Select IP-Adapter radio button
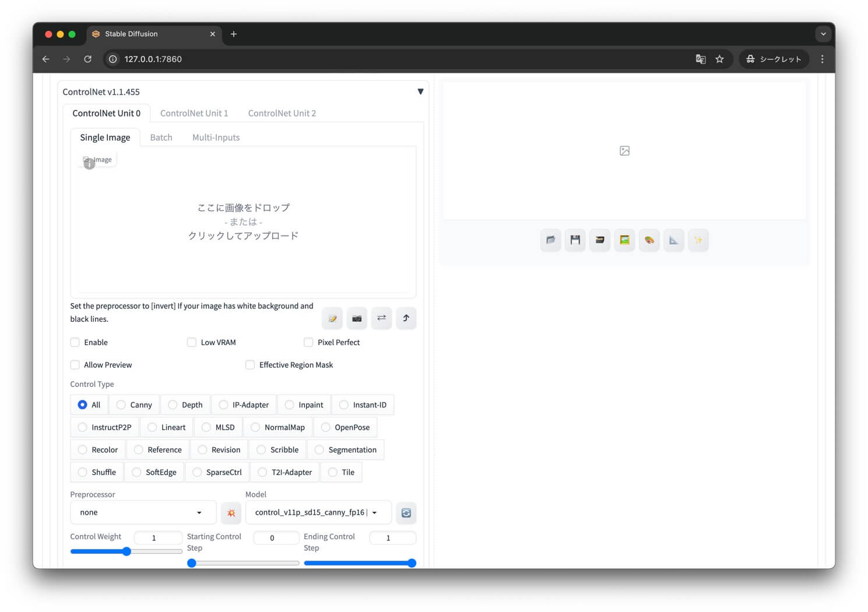Image resolution: width=868 pixels, height=612 pixels. (x=244, y=405)
